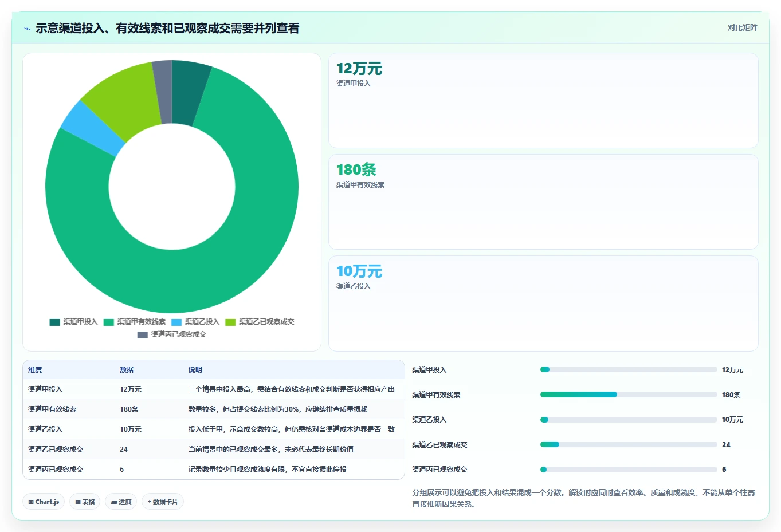Toggle the 渠道甲投入 legend item
The image size is (781, 532).
click(x=74, y=322)
